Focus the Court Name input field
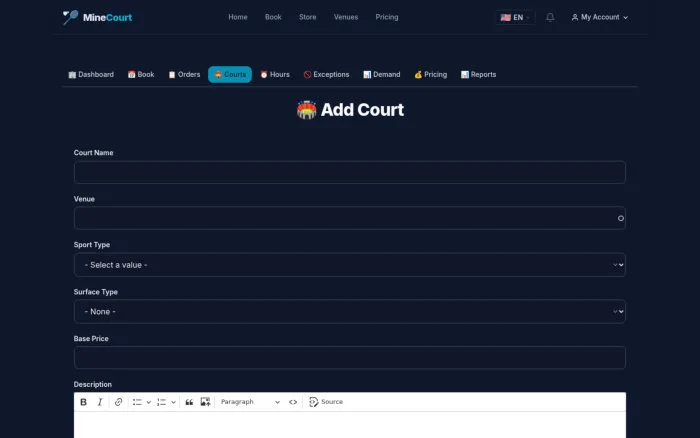This screenshot has height=438, width=700. [x=350, y=172]
